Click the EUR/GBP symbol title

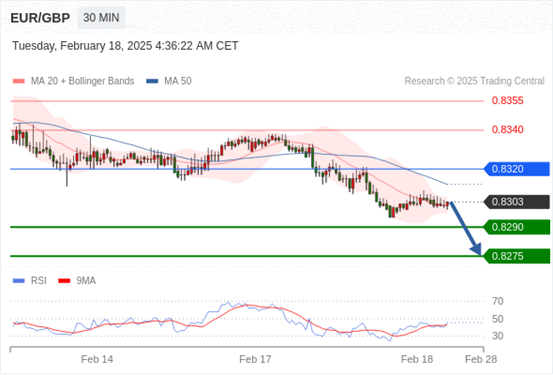point(40,18)
